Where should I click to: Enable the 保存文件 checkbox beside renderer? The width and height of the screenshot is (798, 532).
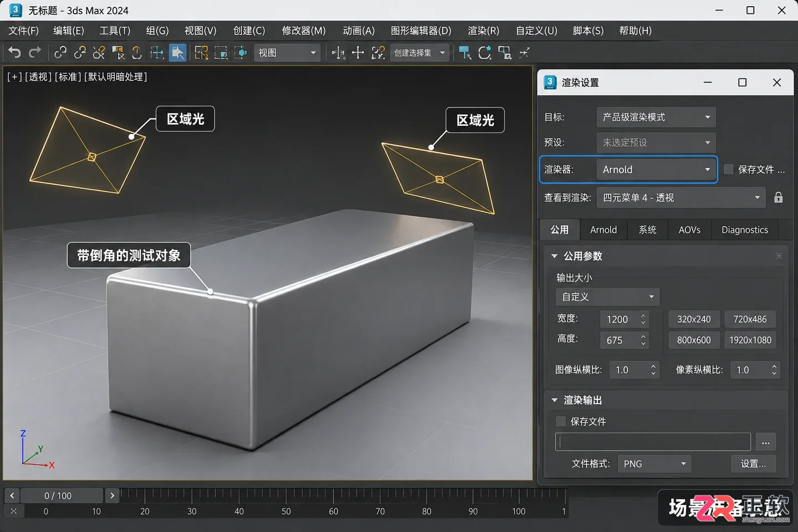[x=729, y=169]
